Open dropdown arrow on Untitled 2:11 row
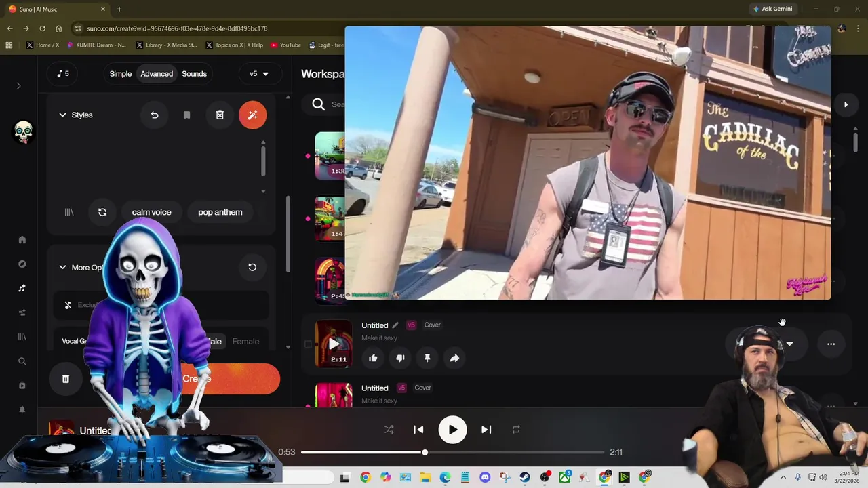 click(789, 344)
